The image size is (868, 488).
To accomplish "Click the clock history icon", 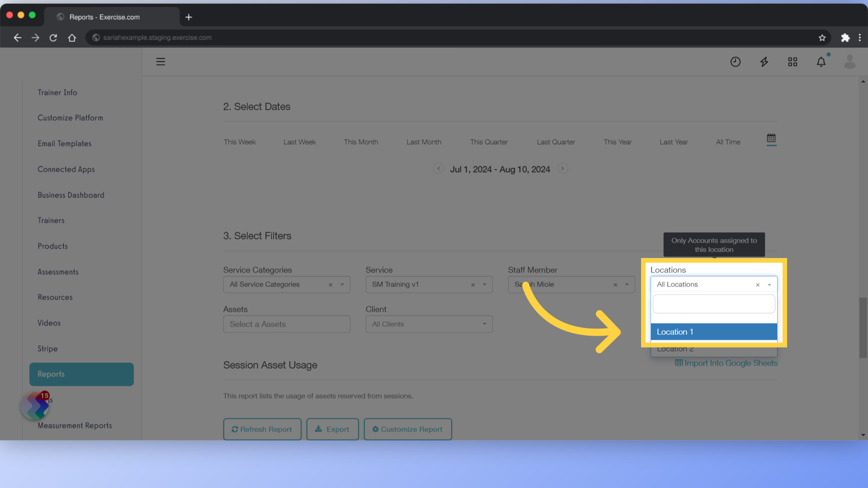I will [x=736, y=62].
